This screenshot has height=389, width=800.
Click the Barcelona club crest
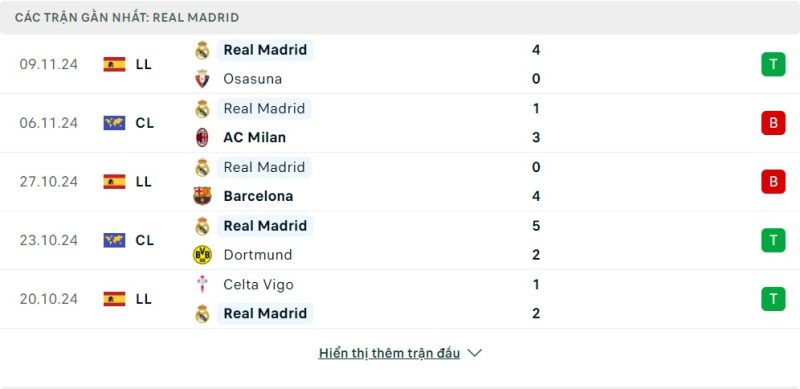(x=203, y=196)
